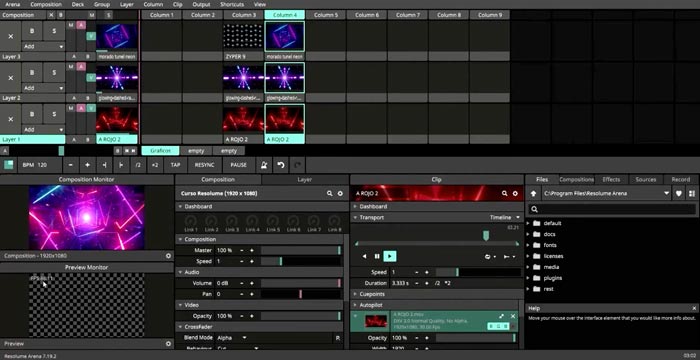Click the metronome icon in the BPM bar

pyautogui.click(x=263, y=165)
